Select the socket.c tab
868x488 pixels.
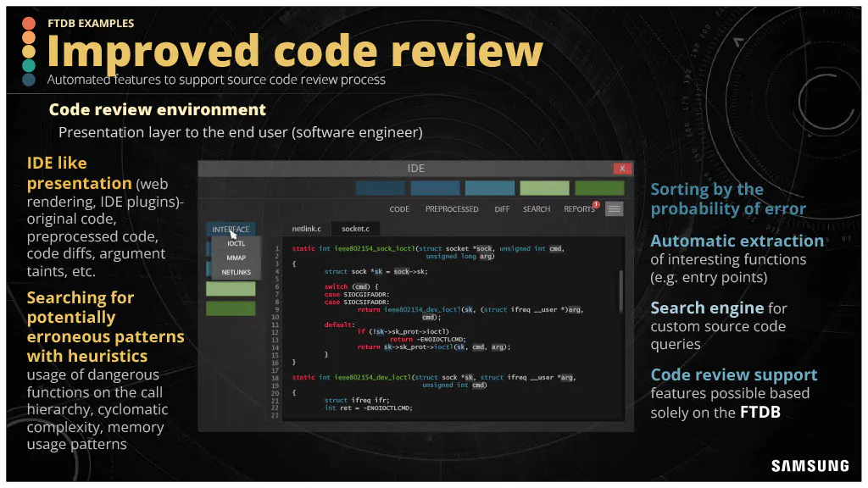click(x=355, y=229)
